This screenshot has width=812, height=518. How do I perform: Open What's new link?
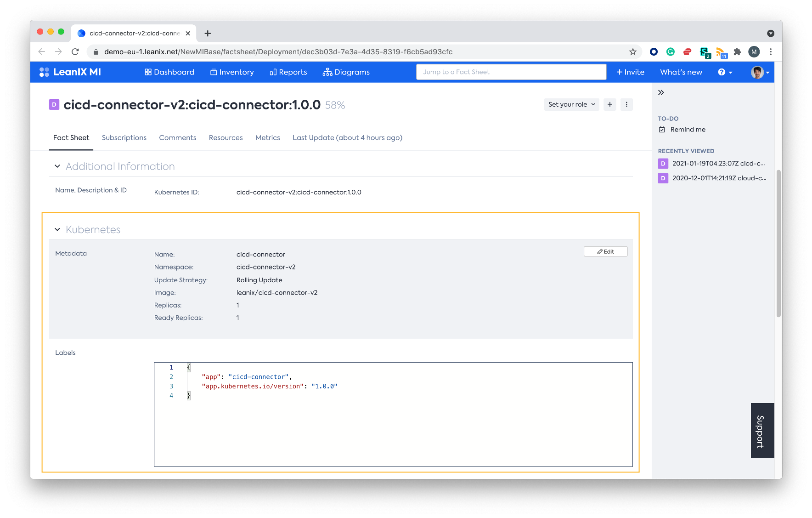pyautogui.click(x=681, y=72)
